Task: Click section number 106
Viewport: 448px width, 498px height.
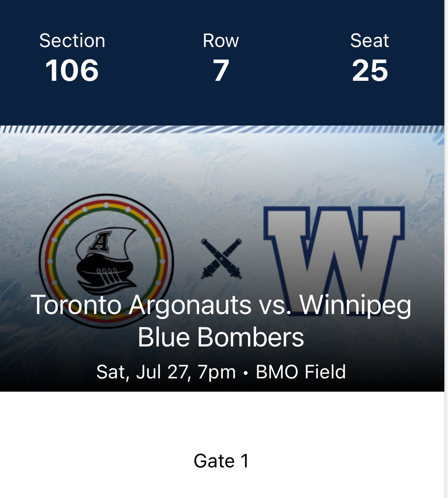Action: point(72,70)
